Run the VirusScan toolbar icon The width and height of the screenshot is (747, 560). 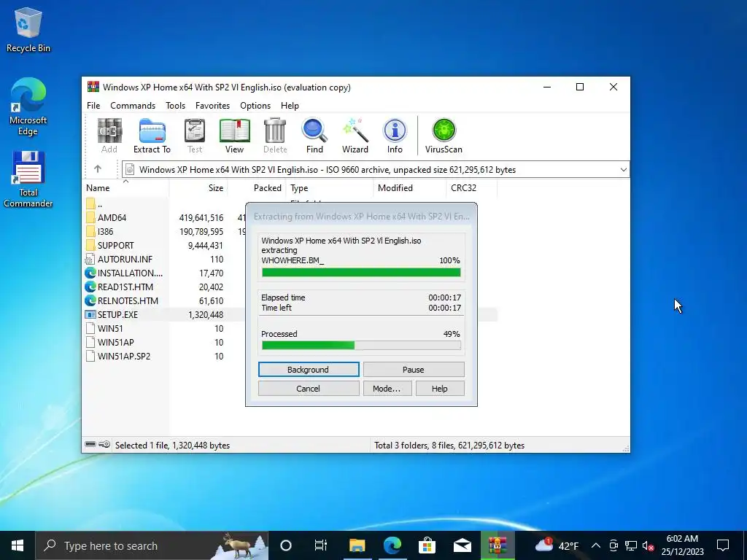[x=444, y=136]
